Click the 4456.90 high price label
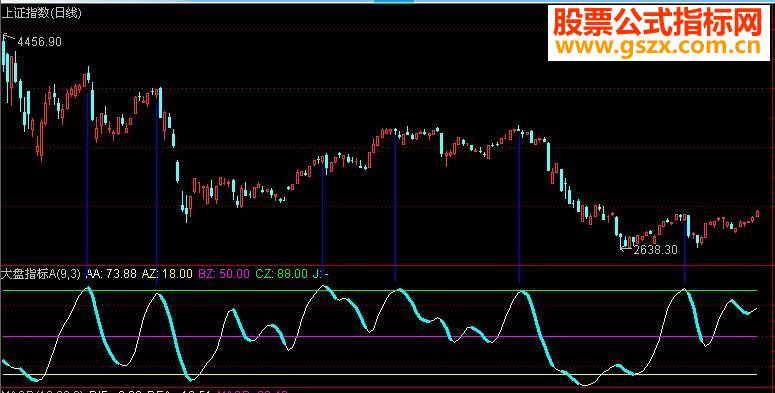The width and height of the screenshot is (775, 393). (40, 43)
